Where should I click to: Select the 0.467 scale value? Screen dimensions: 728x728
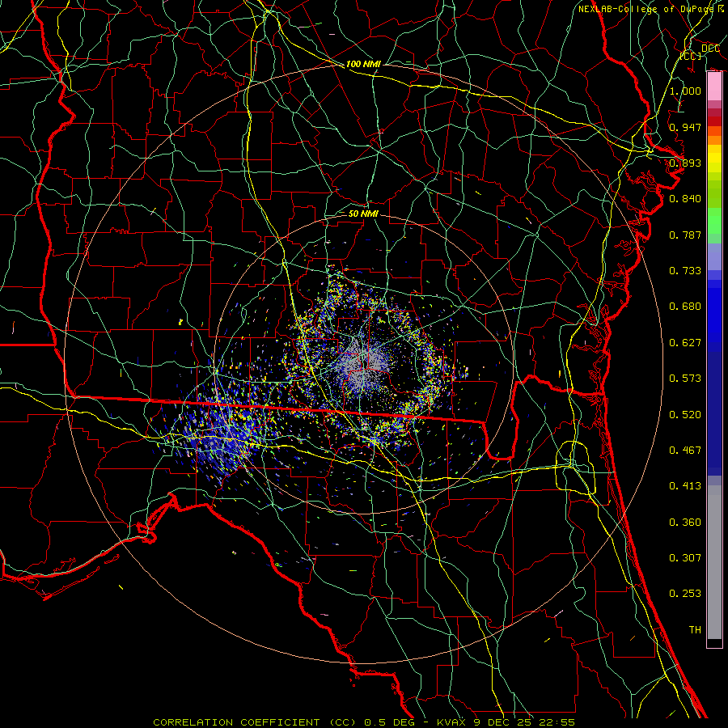685,451
